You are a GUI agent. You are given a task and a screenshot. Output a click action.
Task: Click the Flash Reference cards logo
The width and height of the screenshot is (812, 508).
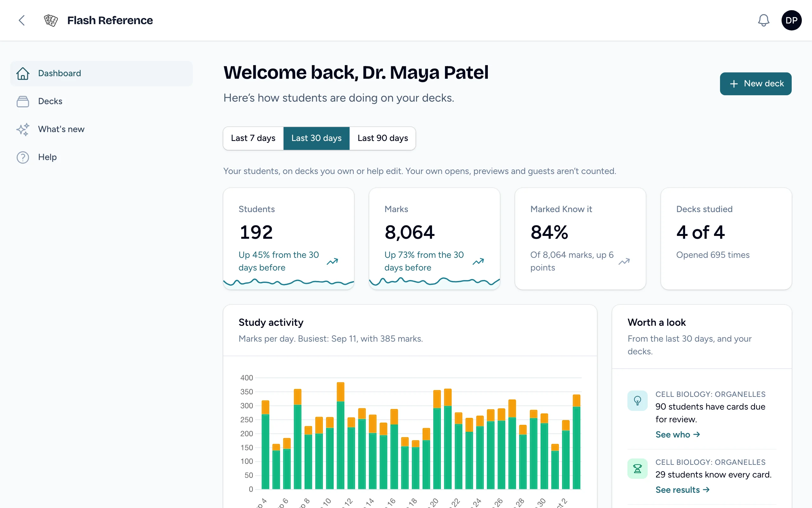click(x=51, y=20)
